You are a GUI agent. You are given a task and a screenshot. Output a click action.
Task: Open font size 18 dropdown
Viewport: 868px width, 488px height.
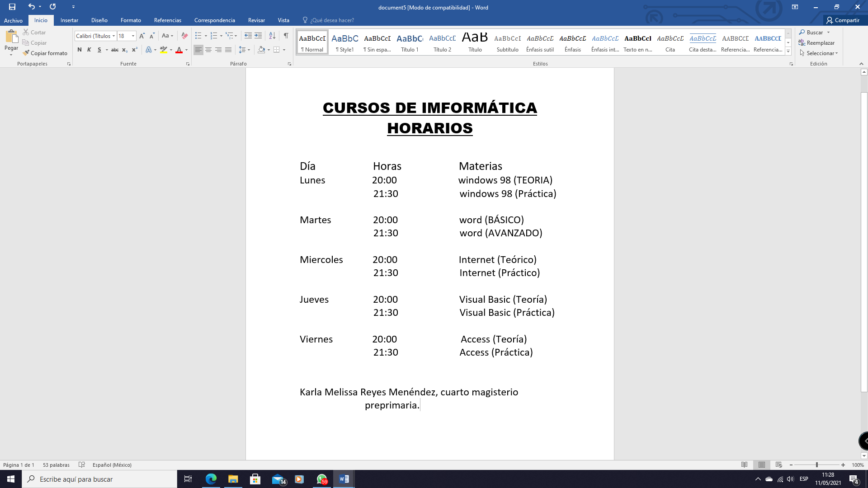pos(133,36)
